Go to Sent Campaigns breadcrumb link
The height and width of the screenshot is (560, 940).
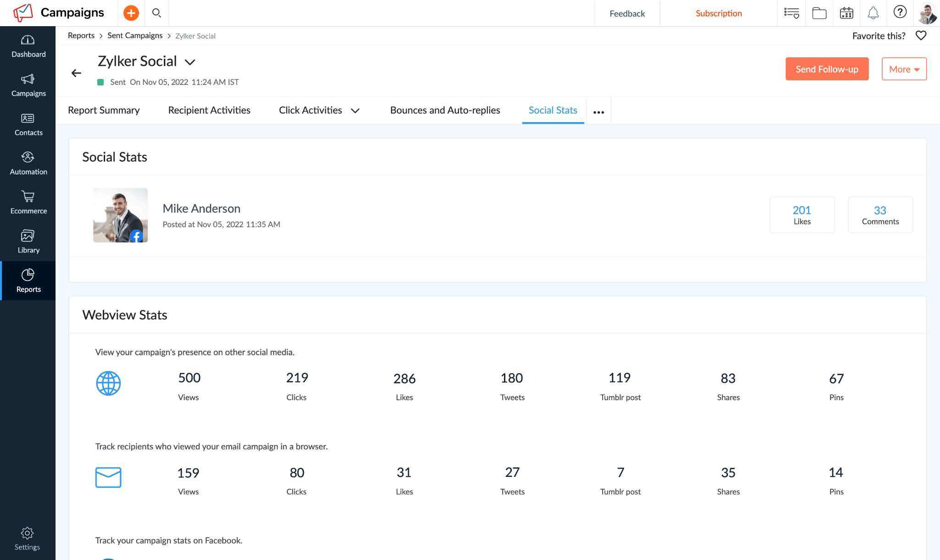pyautogui.click(x=135, y=35)
